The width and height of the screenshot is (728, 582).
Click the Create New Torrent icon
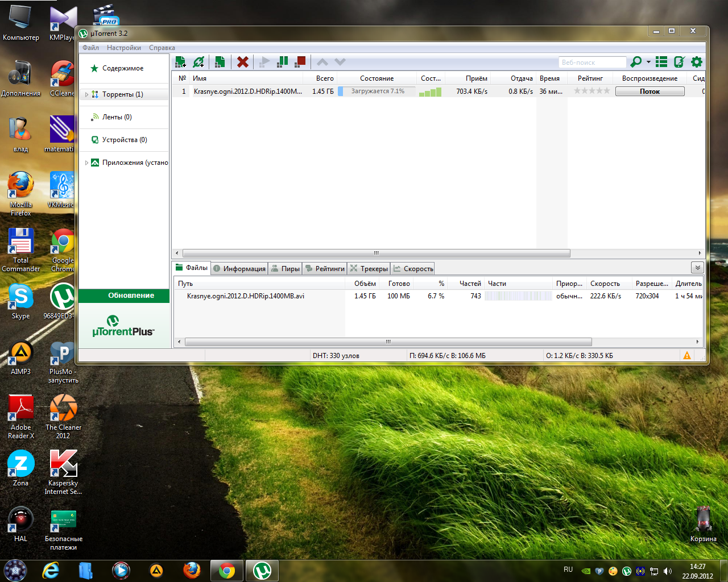point(220,62)
